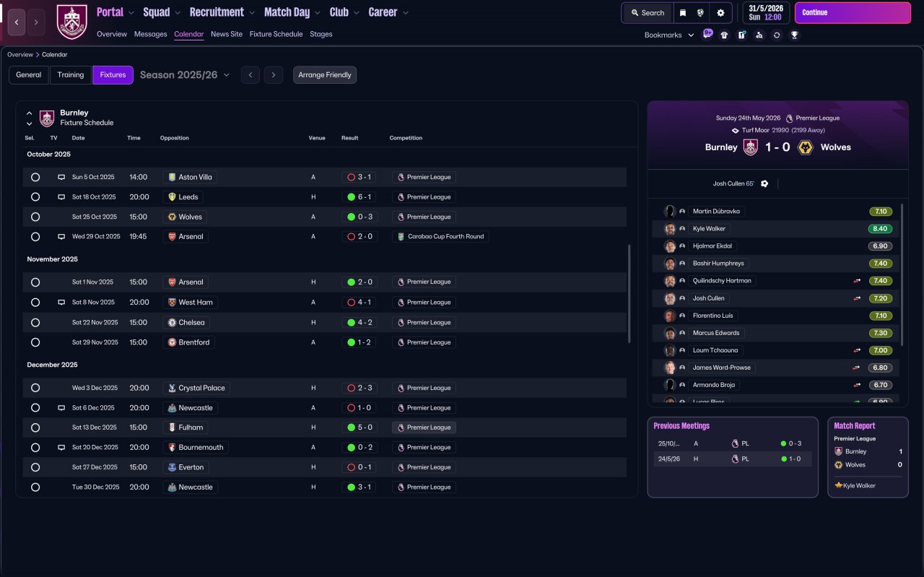
Task: Expand the Career menu dropdown arrow
Action: click(x=405, y=13)
